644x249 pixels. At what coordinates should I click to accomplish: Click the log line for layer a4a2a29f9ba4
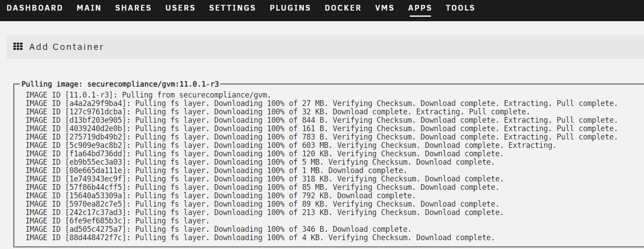pyautogui.click(x=321, y=103)
